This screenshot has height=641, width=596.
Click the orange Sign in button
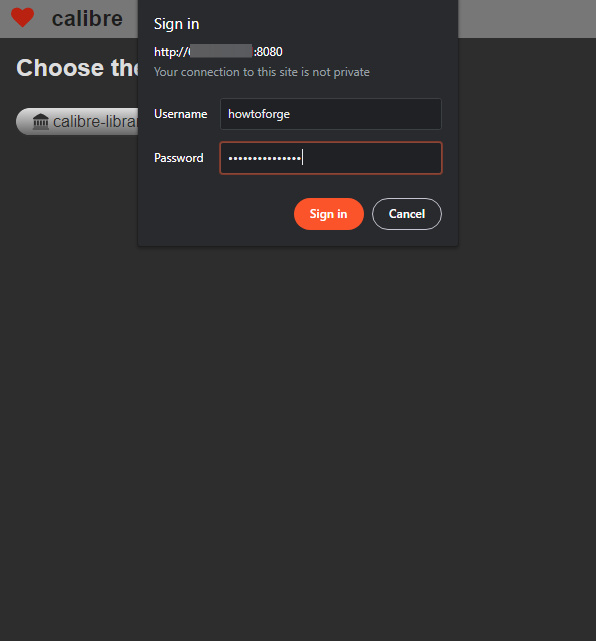tap(329, 214)
